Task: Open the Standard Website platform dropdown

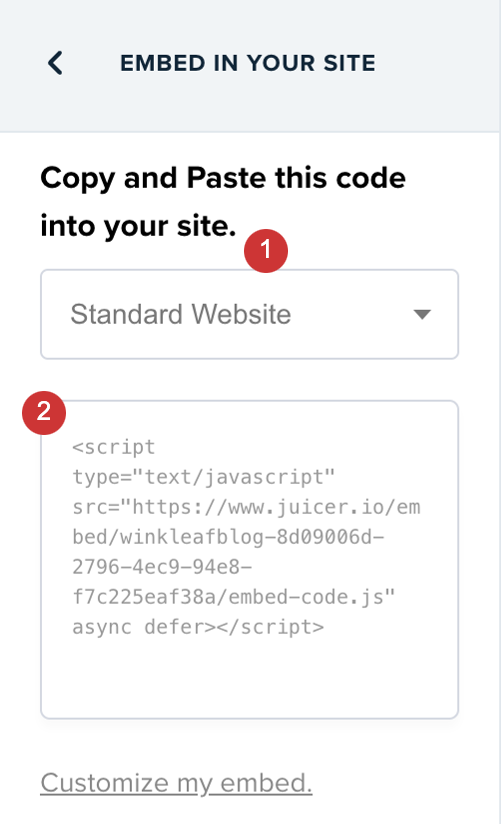Action: point(250,314)
